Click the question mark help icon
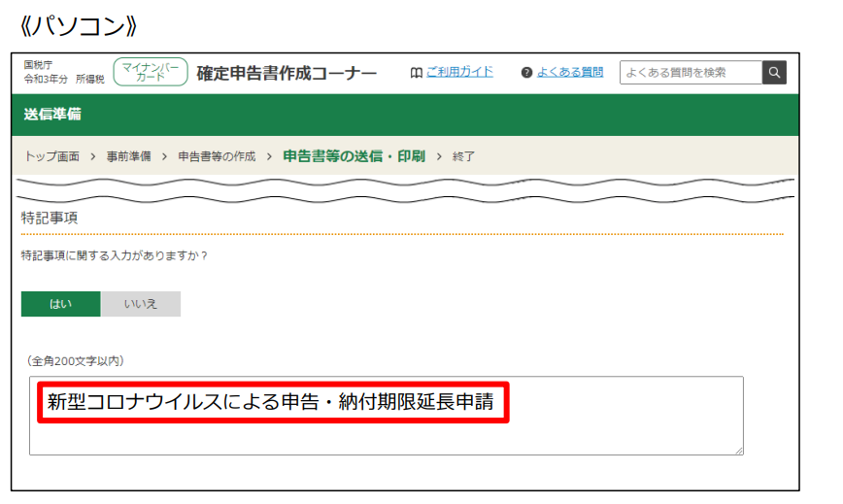Viewport: 843px width, 504px height. point(526,73)
